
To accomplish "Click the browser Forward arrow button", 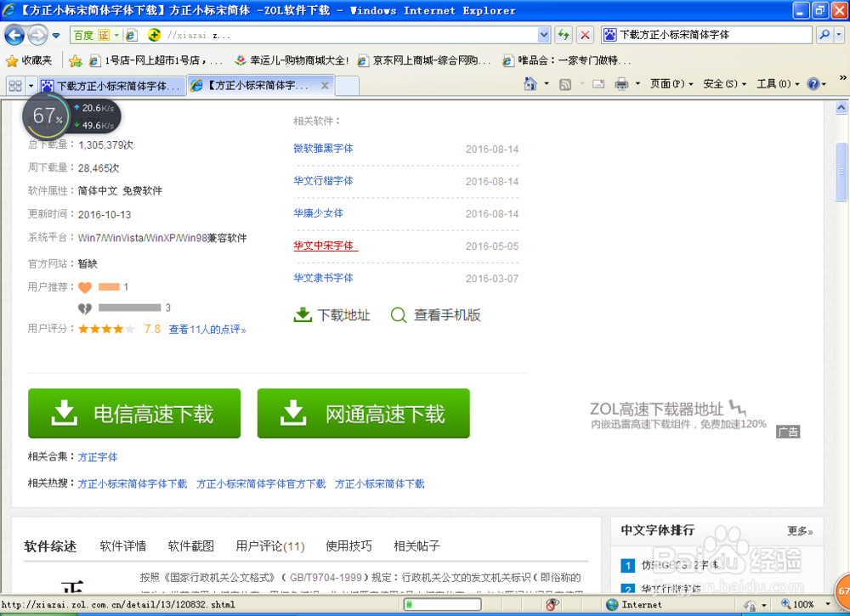I will pyautogui.click(x=37, y=36).
